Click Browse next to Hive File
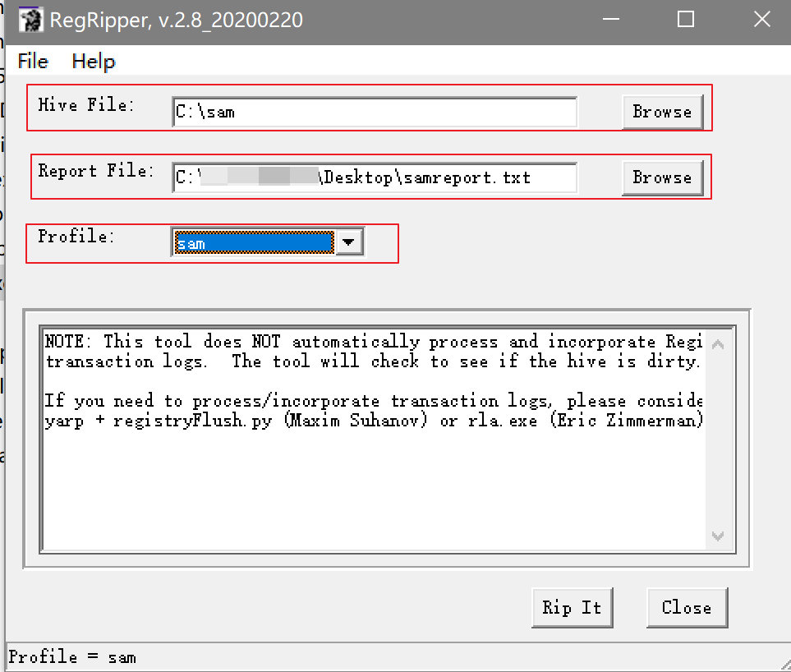The image size is (791, 672). point(662,112)
